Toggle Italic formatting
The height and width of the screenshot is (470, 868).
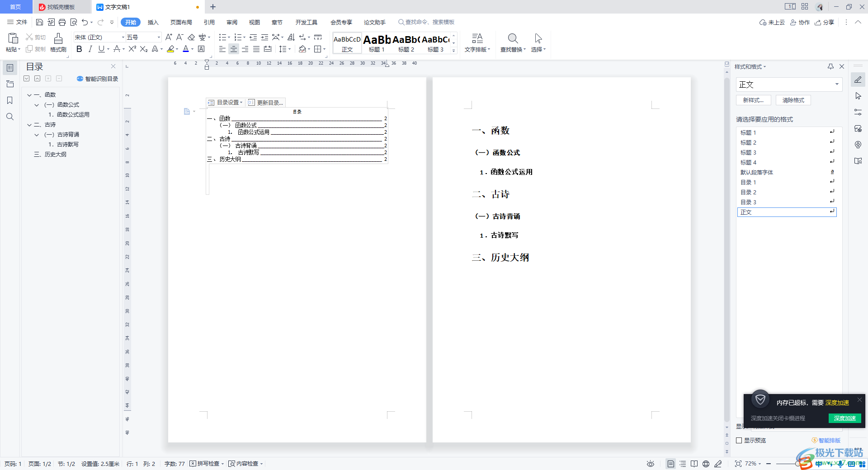(90, 49)
